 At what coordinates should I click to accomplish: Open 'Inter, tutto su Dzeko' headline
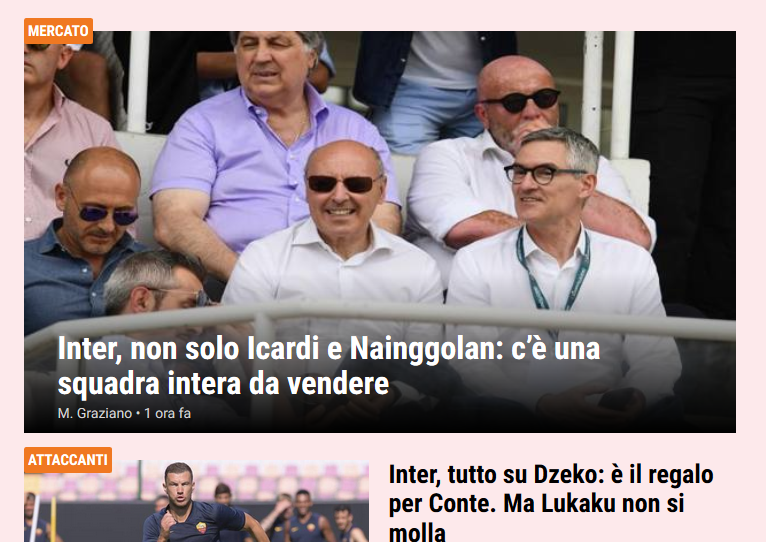(x=551, y=503)
